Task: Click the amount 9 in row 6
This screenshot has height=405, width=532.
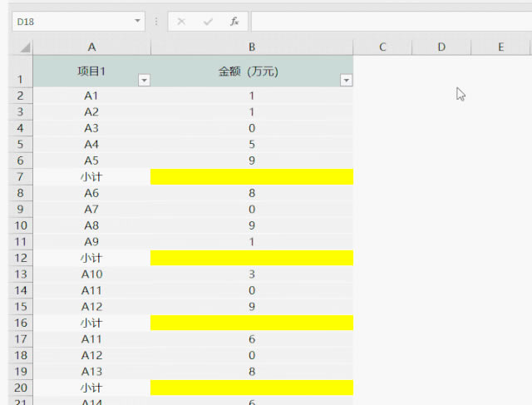Action: point(252,161)
